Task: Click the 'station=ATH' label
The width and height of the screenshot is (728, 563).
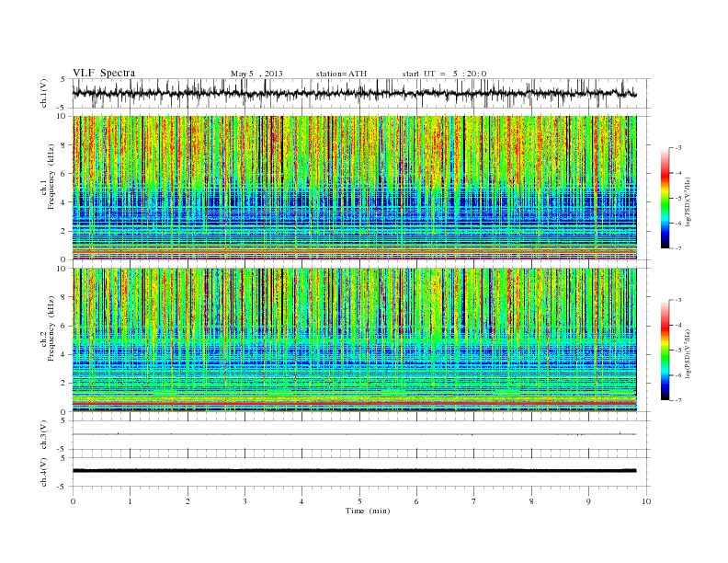Action: pyautogui.click(x=341, y=74)
